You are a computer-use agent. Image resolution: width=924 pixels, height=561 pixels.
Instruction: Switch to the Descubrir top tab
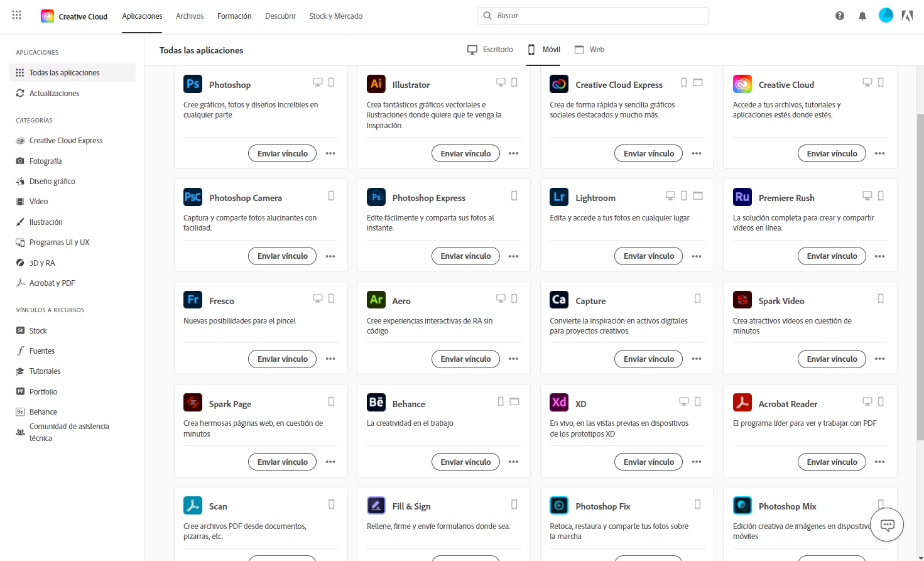point(280,16)
